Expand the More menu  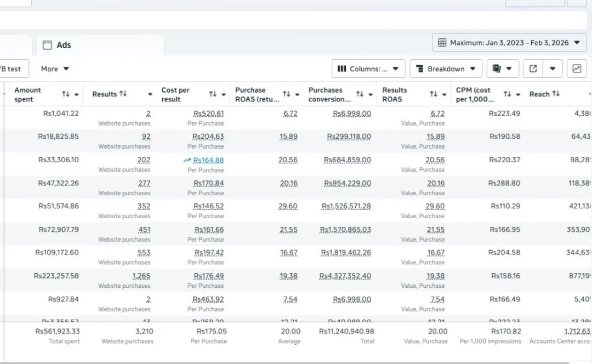(55, 69)
